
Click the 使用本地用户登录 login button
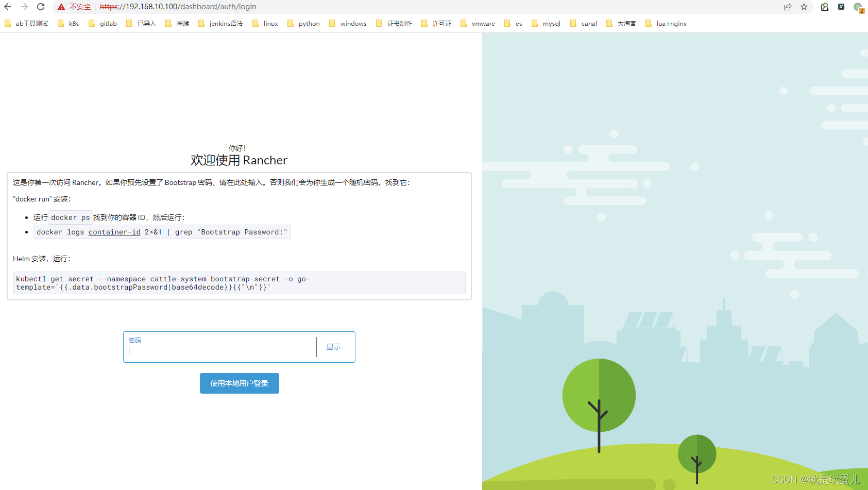tap(240, 383)
